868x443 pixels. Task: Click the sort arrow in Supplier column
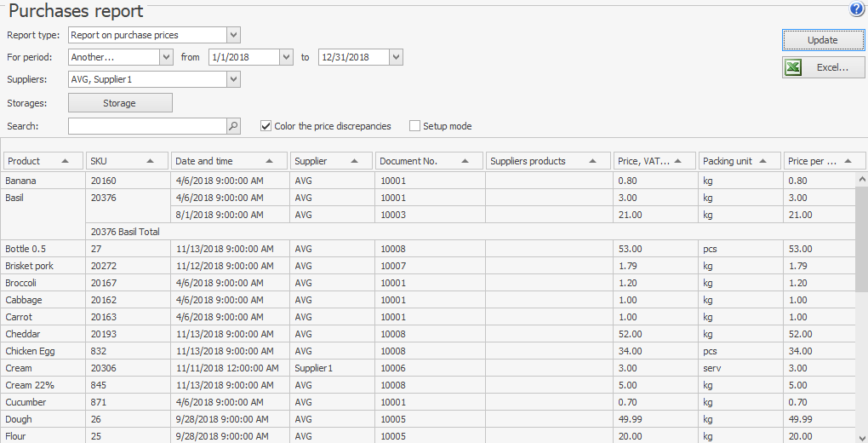pyautogui.click(x=355, y=161)
